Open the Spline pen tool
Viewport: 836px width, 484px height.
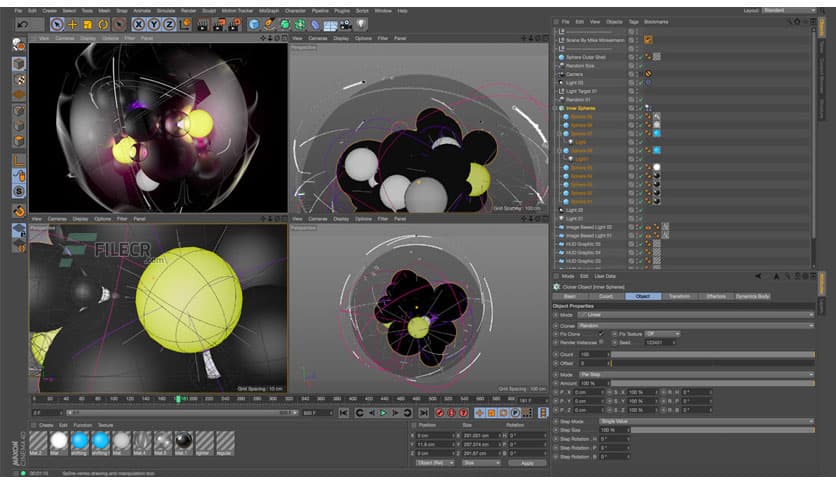(x=269, y=25)
